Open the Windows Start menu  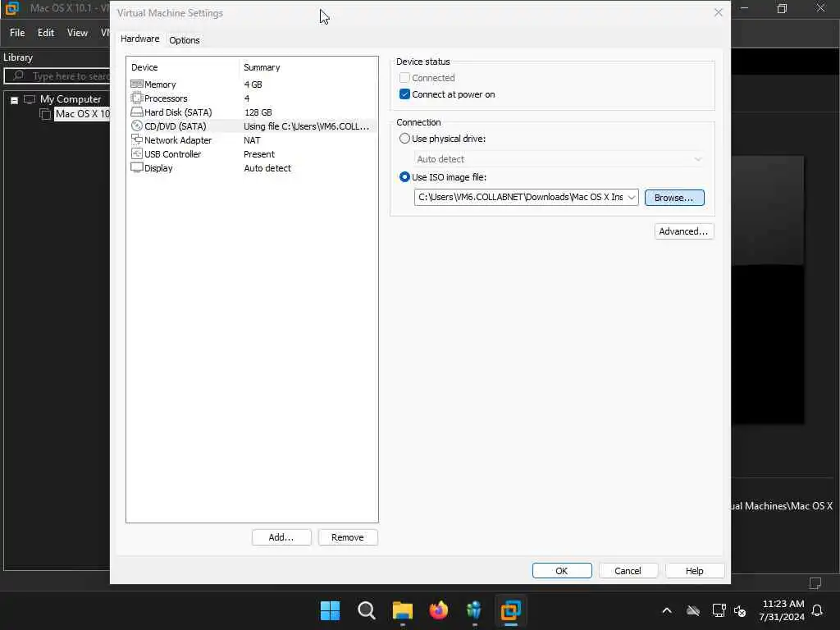point(330,610)
